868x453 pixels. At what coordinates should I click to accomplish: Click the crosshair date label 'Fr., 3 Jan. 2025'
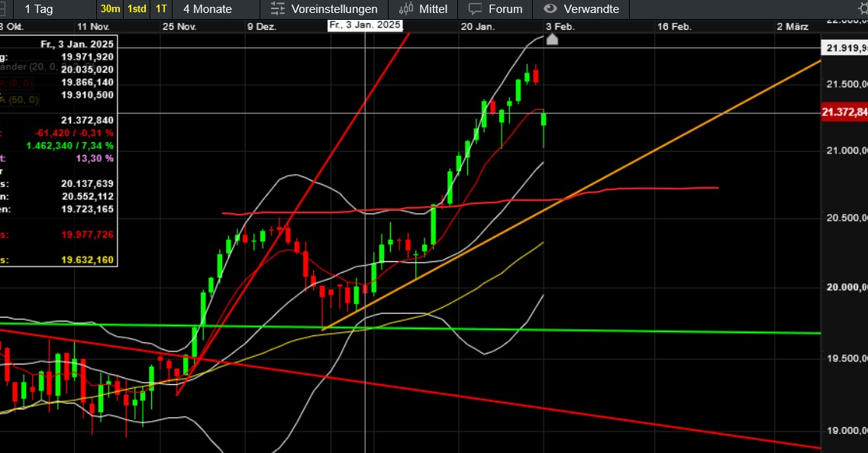365,25
